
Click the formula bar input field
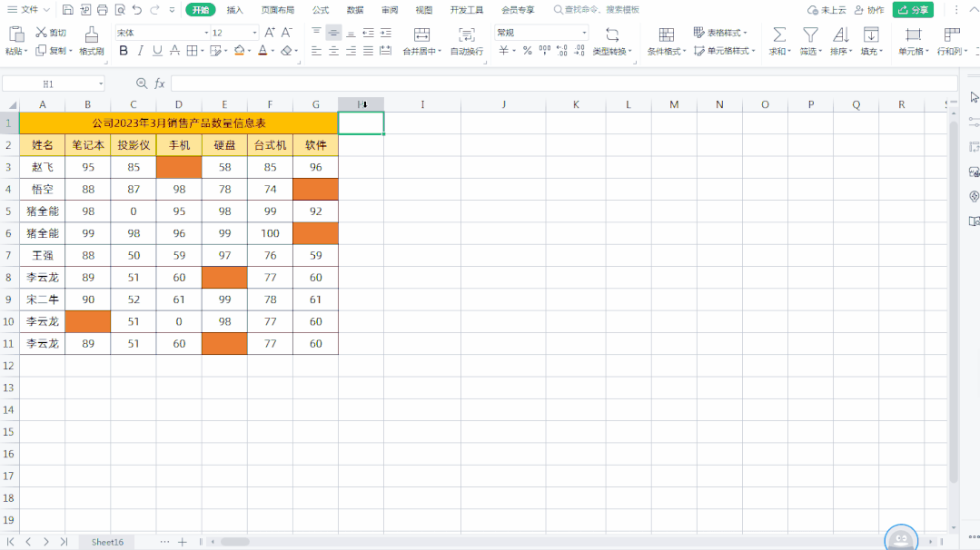(x=564, y=83)
